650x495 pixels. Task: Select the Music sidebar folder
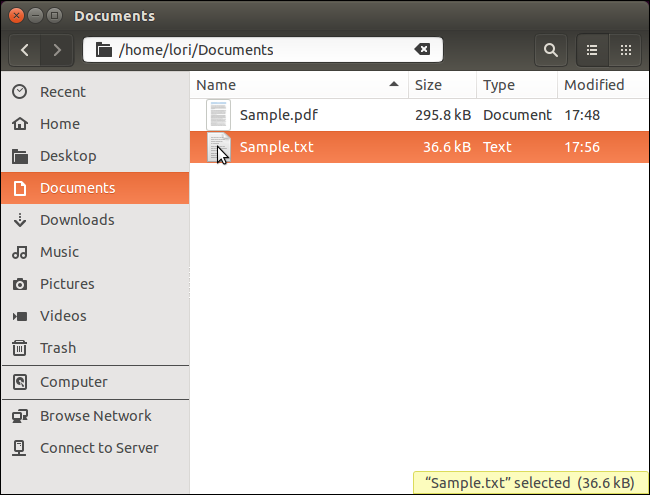pyautogui.click(x=59, y=252)
